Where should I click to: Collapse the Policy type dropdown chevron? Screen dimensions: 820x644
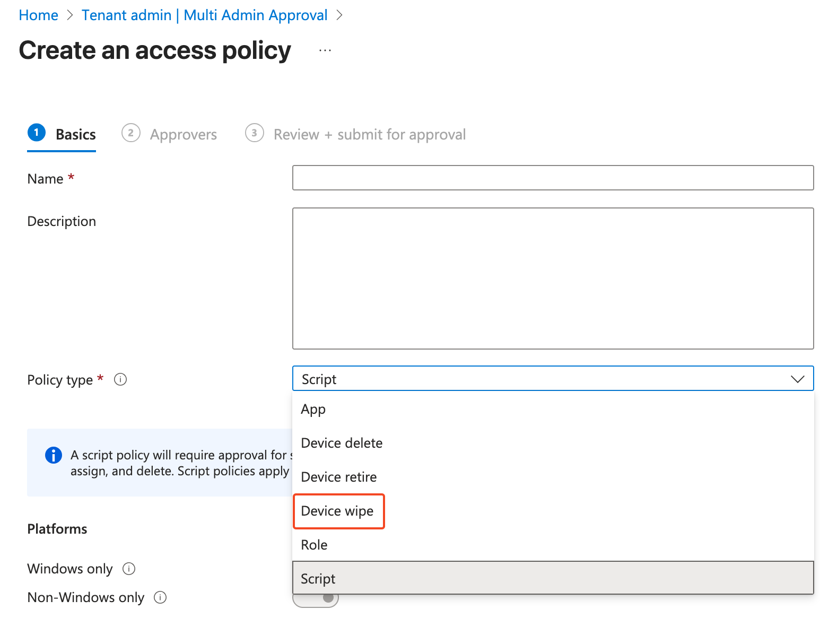pos(797,379)
